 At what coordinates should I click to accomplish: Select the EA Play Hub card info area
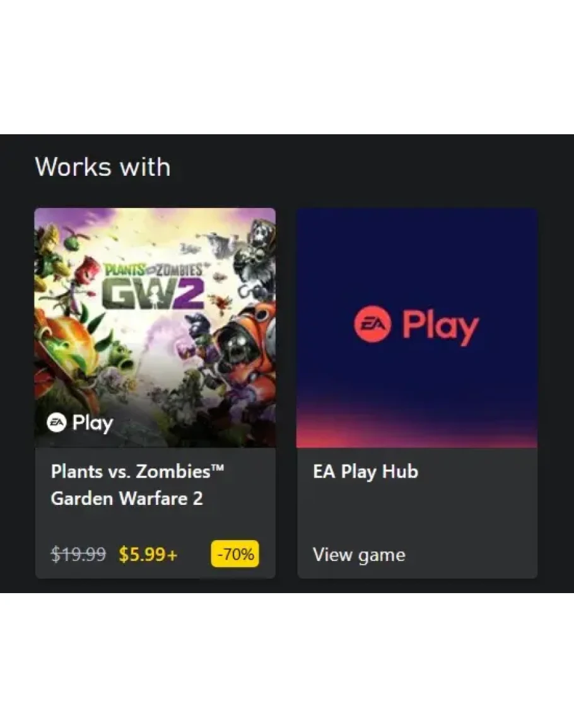click(417, 513)
